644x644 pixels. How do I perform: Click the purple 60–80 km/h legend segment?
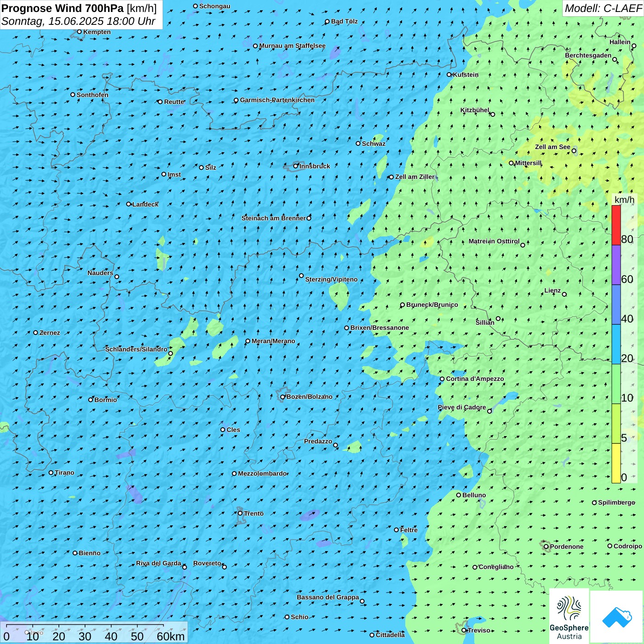pyautogui.click(x=616, y=265)
